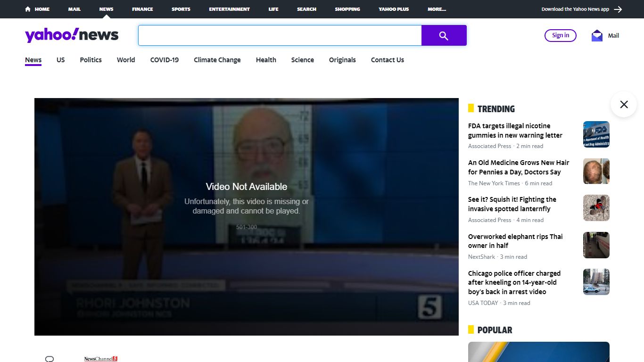Open the MAIL top bar item
The width and height of the screenshot is (644, 362).
pos(74,9)
